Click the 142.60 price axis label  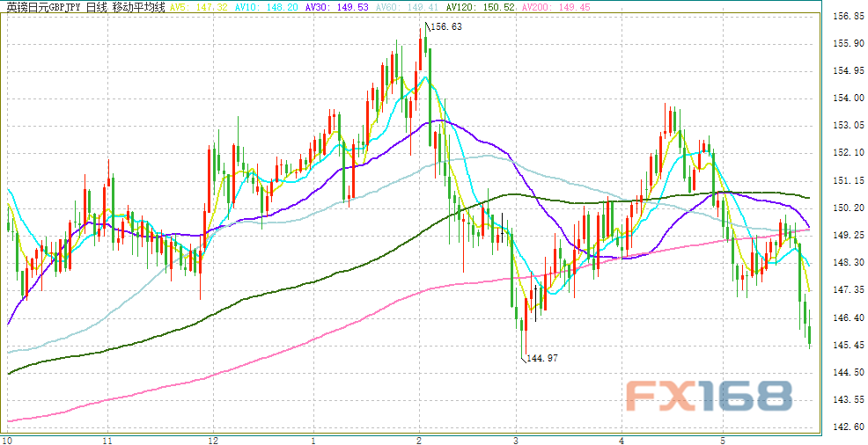(847, 427)
